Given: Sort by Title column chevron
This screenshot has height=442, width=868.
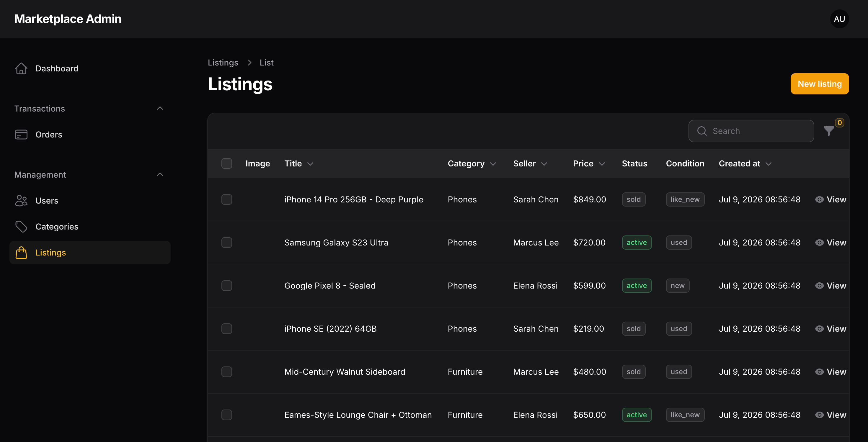Looking at the screenshot, I should (310, 164).
